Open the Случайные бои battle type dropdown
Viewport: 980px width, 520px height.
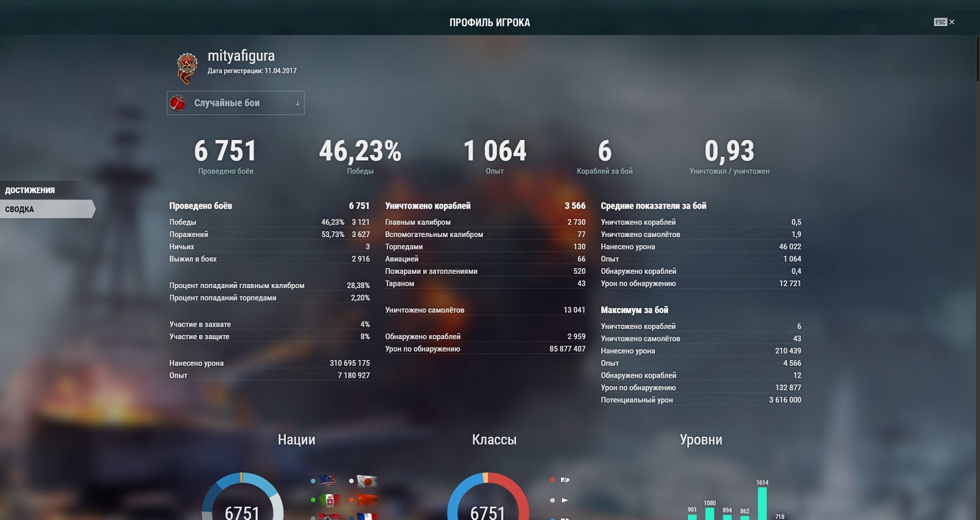coord(235,103)
